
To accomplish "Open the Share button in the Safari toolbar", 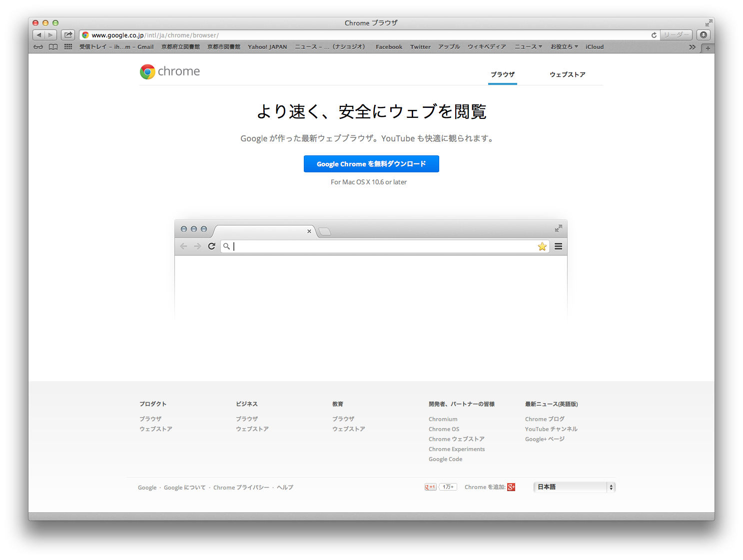I will click(68, 35).
